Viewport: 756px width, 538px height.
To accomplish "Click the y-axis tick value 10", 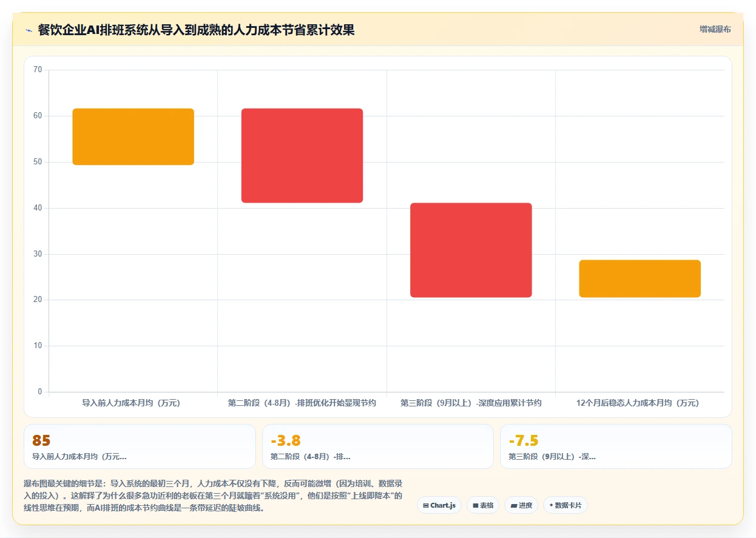I will click(x=38, y=346).
